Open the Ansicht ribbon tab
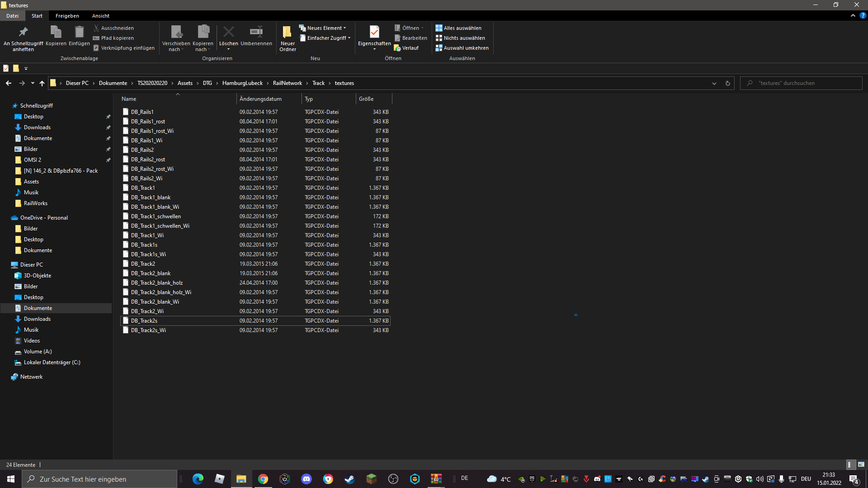Viewport: 868px width, 488px height. click(x=100, y=16)
